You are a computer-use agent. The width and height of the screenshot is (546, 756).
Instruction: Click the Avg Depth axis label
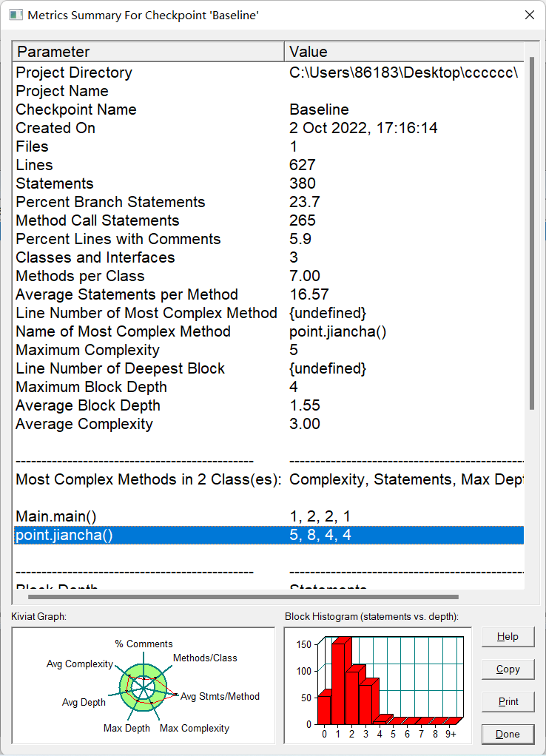84,702
